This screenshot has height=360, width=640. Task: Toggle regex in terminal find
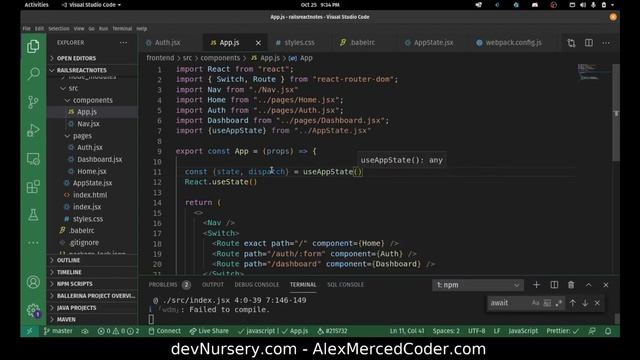click(559, 303)
